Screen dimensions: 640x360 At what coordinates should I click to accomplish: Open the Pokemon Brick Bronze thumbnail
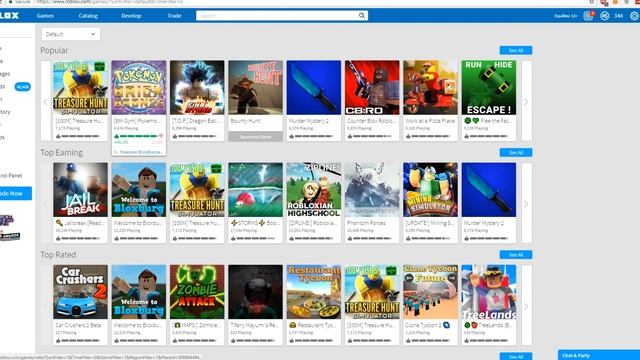coord(139,88)
